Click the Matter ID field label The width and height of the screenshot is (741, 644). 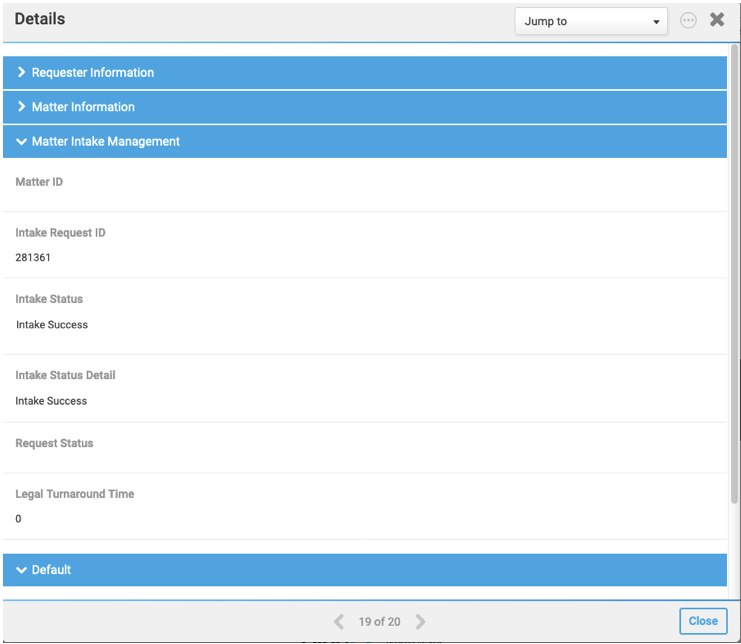pyautogui.click(x=39, y=182)
